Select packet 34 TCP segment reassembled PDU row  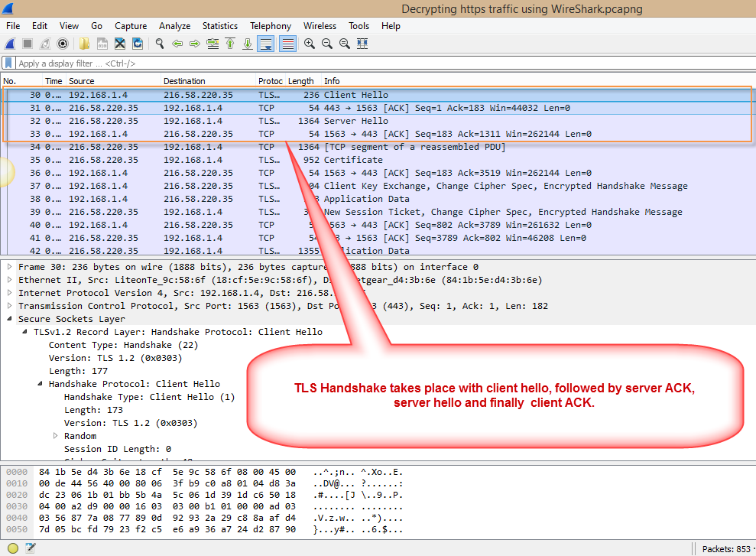pos(378,147)
